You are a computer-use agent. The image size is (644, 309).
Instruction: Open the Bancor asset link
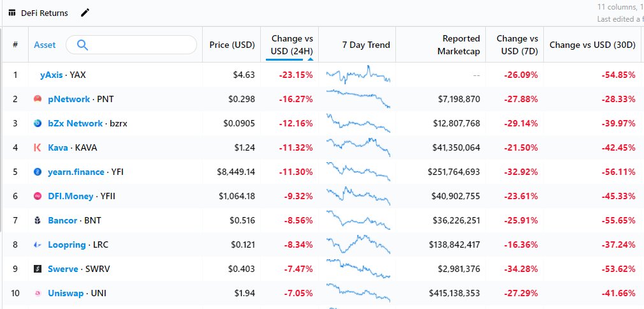click(x=62, y=220)
